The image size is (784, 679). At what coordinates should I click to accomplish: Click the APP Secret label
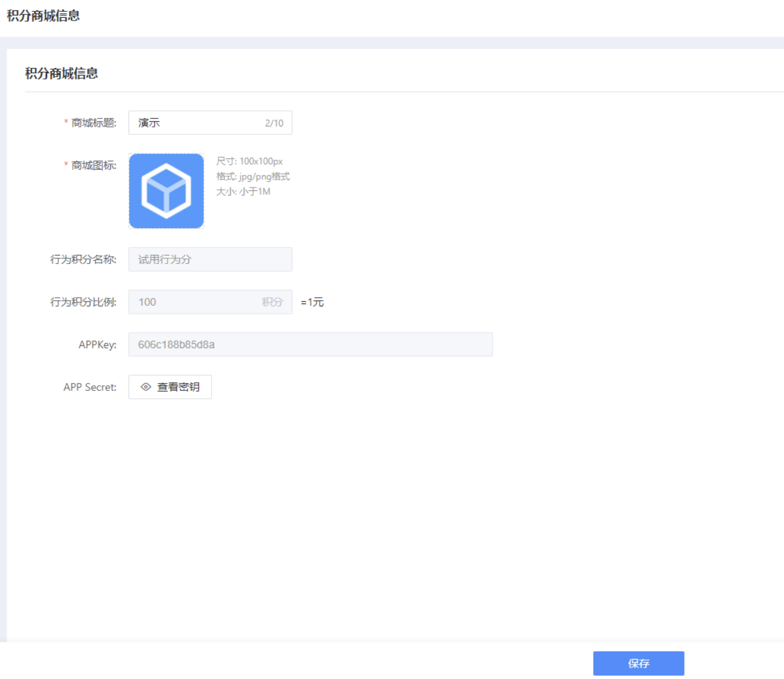pyautogui.click(x=90, y=387)
